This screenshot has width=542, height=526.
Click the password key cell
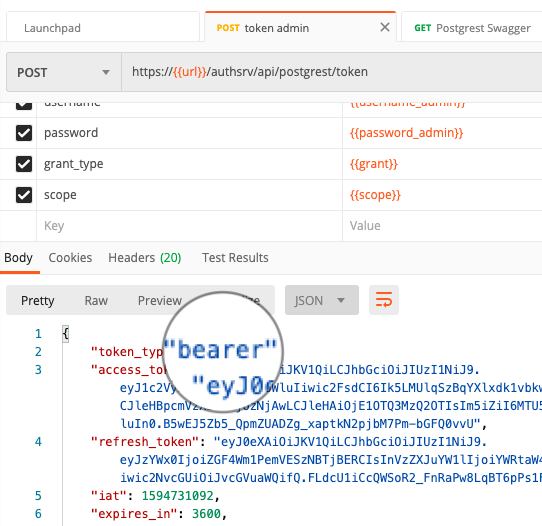click(x=189, y=133)
